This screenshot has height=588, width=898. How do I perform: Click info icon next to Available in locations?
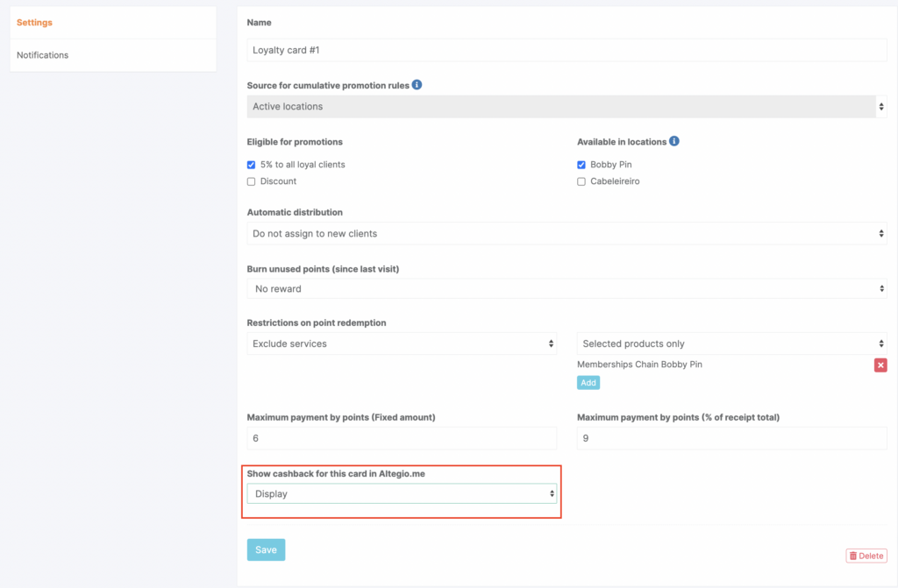(674, 141)
